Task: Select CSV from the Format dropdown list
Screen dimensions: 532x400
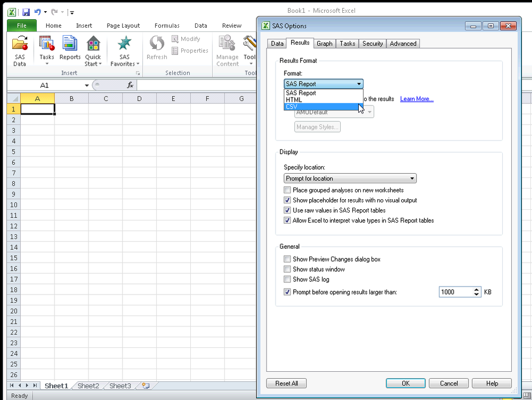Action: point(292,107)
